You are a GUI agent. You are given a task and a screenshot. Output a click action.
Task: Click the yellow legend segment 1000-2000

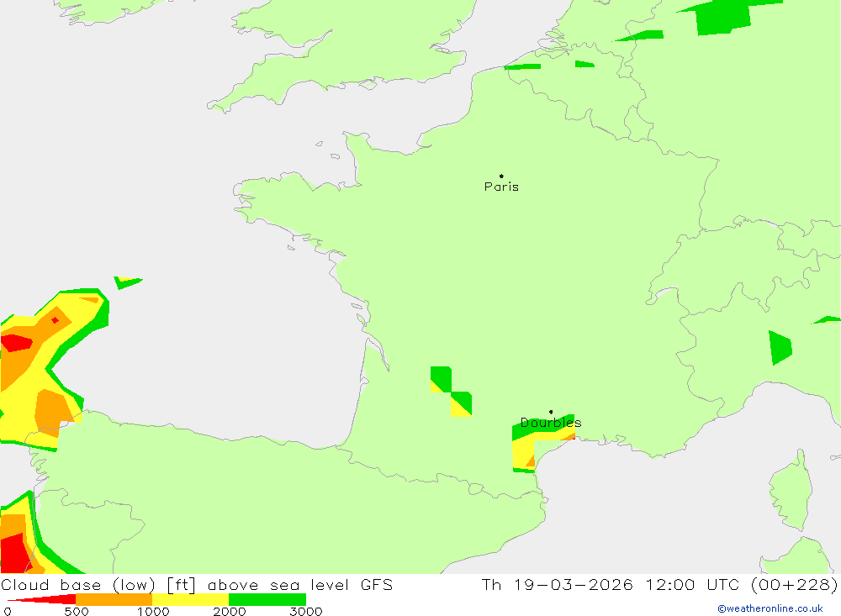190,599
